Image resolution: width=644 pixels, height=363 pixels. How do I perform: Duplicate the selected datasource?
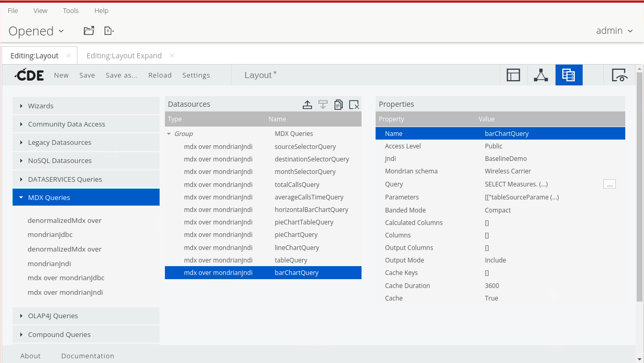(x=338, y=105)
